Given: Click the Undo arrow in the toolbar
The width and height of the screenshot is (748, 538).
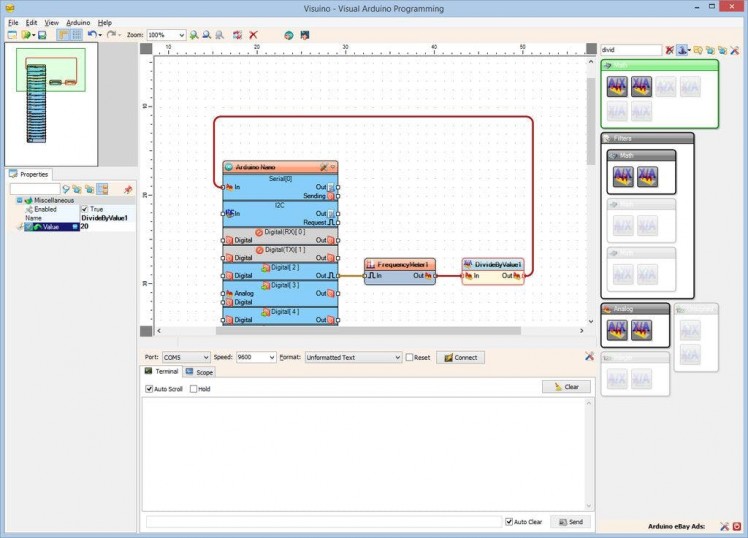Looking at the screenshot, I should pyautogui.click(x=91, y=35).
